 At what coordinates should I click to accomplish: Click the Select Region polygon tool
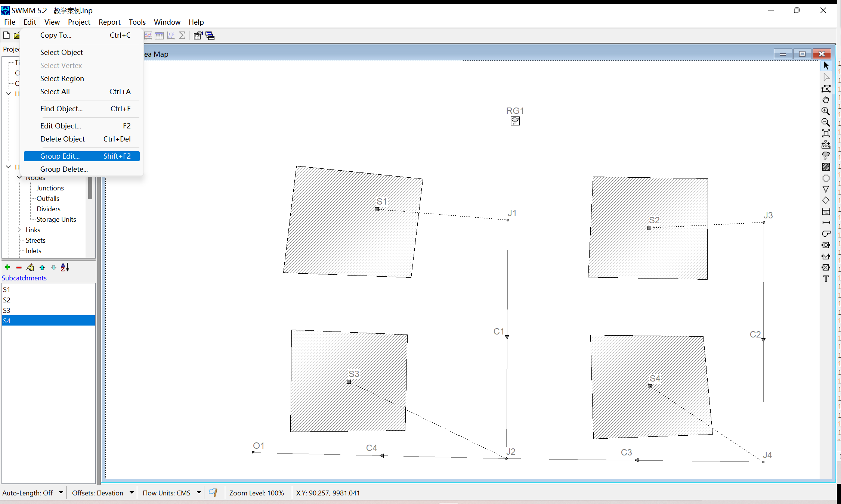[x=826, y=88]
